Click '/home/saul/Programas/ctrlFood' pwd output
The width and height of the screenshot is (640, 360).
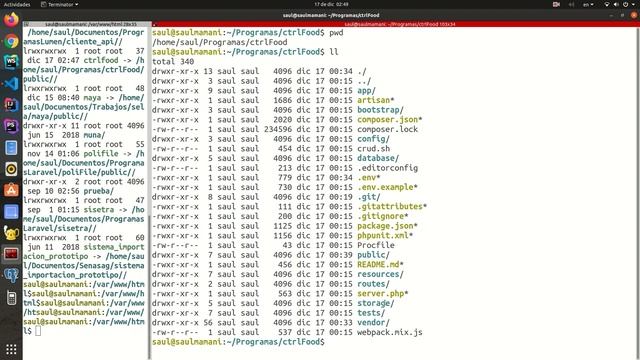point(220,42)
